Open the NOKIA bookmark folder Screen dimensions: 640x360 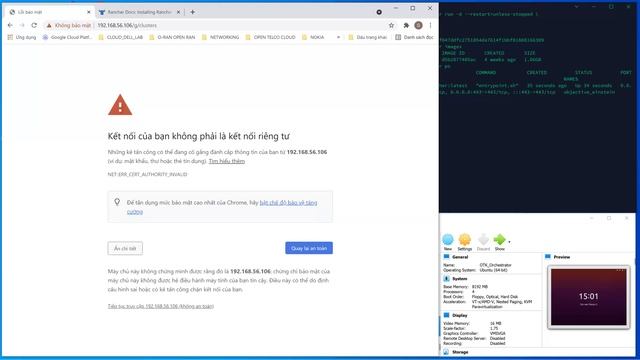click(313, 37)
